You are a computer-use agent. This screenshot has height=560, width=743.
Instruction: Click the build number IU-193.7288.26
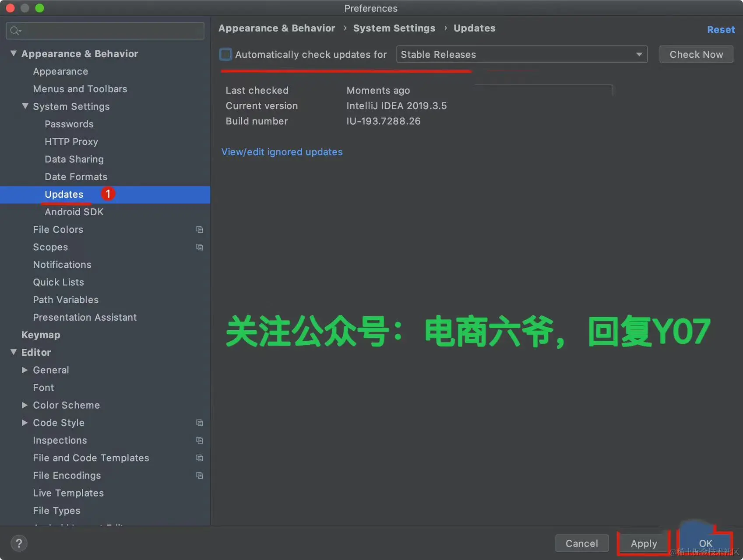click(384, 121)
